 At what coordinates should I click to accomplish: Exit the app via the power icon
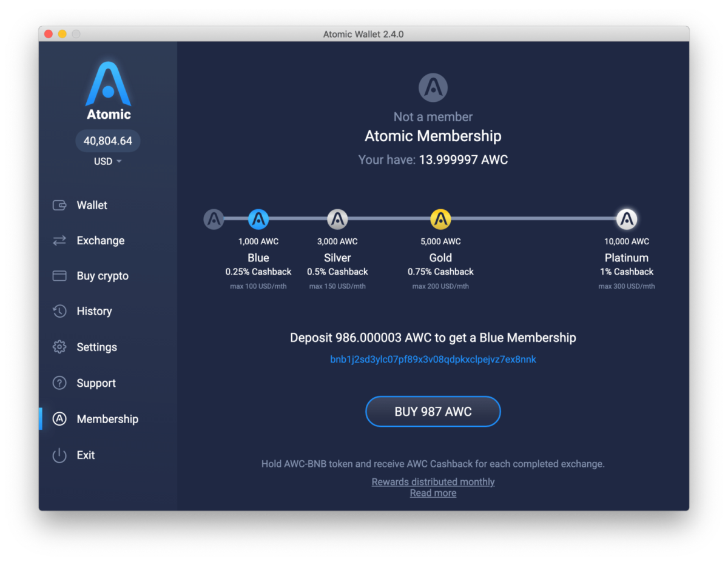(59, 455)
